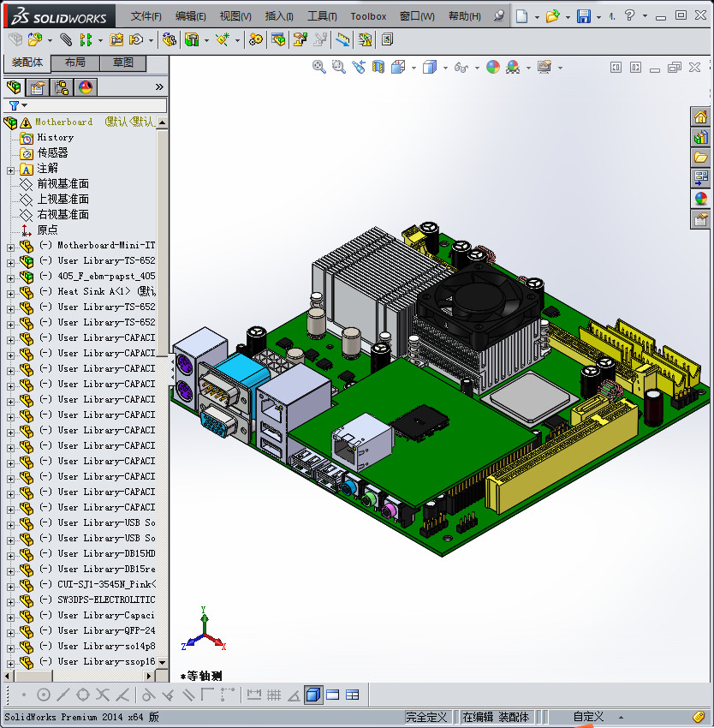The image size is (714, 728).
Task: Expand the Heat Sink A<1> component node
Action: pyautogui.click(x=10, y=292)
